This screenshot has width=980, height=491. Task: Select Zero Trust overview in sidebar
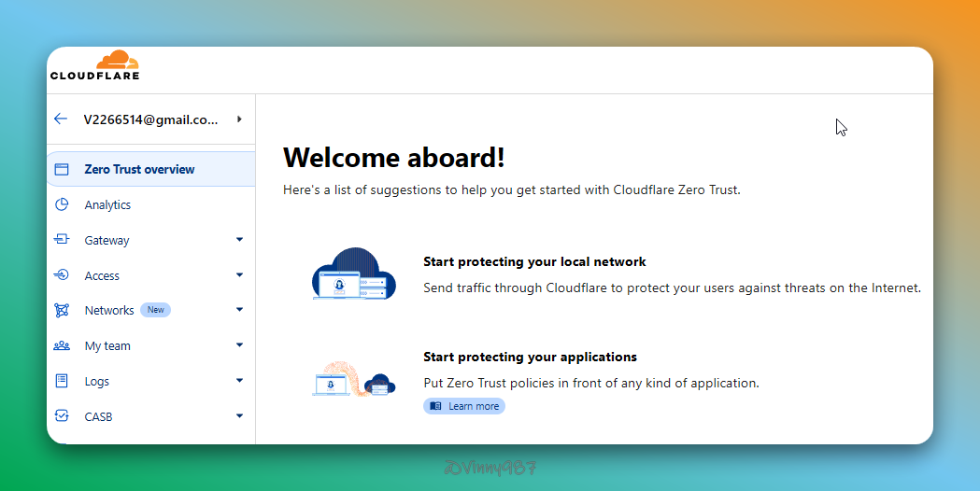[139, 170]
